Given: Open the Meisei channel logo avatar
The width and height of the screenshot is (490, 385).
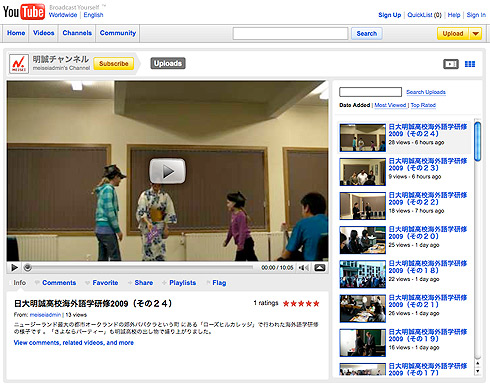Looking at the screenshot, I should 19,63.
